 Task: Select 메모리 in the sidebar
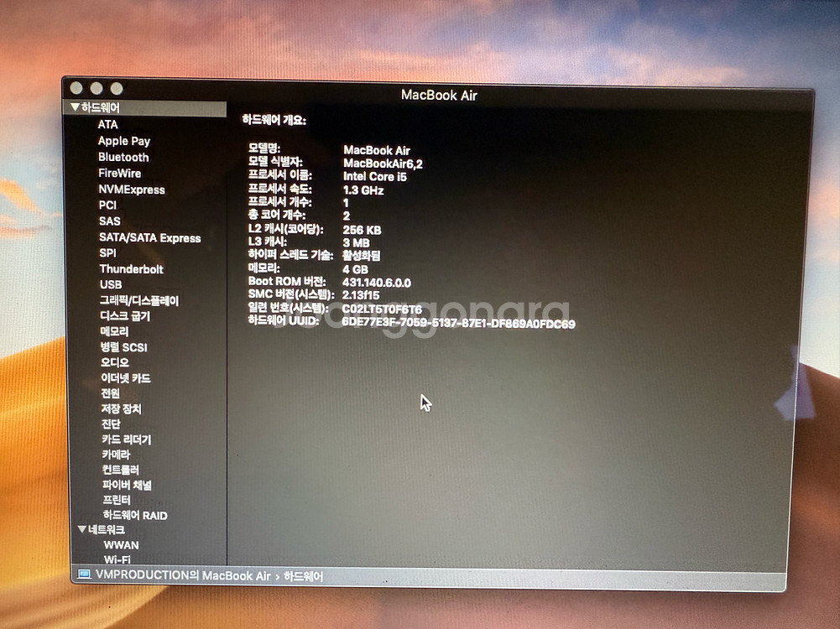114,331
